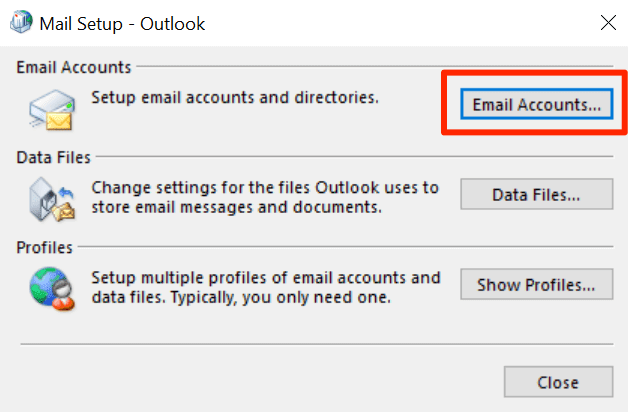Screen dimensions: 628x412
Task: Click the envelope icon for email accounts
Action: (49, 110)
